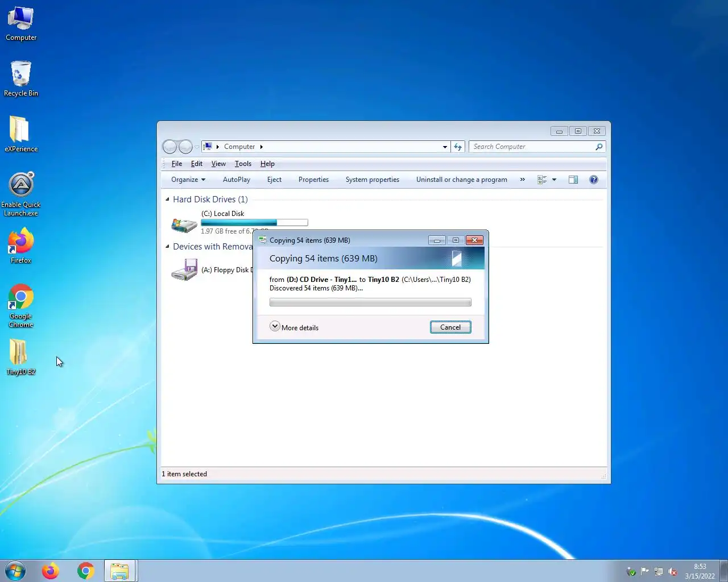
Task: Open recent pages dropdown arrow
Action: click(x=197, y=147)
